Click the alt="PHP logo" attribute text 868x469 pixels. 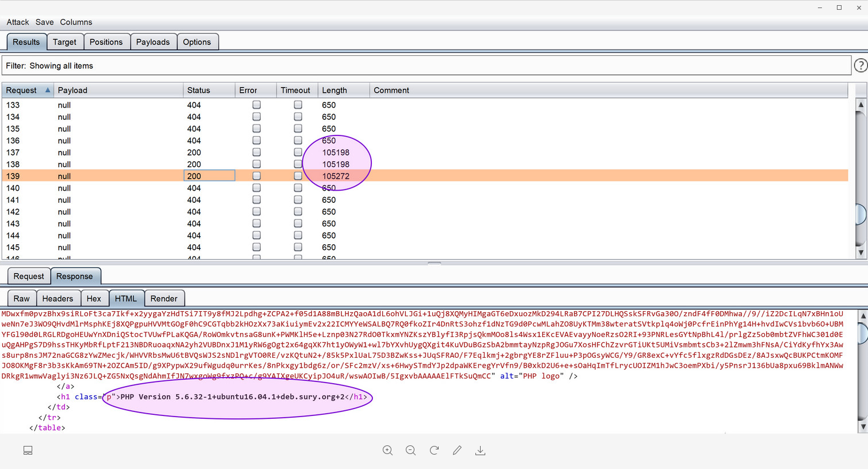pos(532,376)
